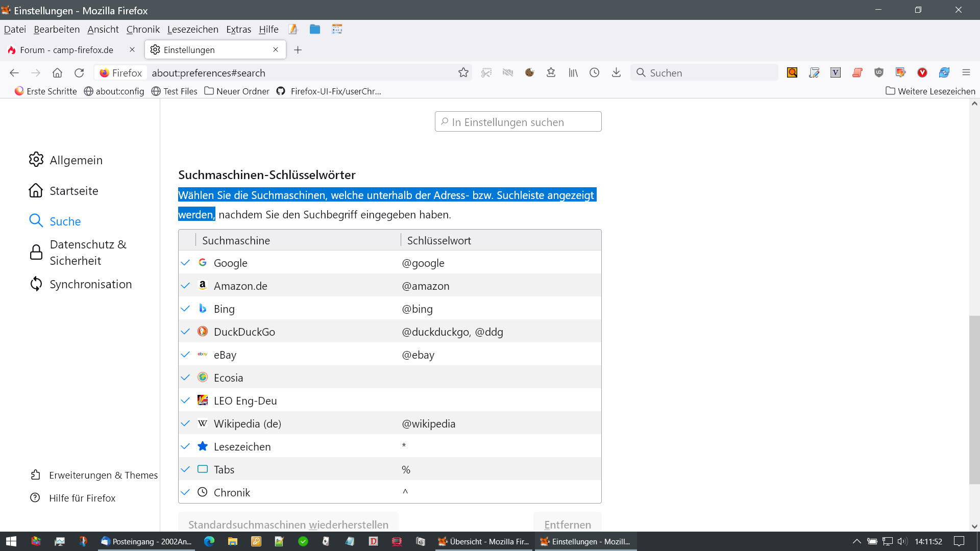Open the hamburger application menu
980x551 pixels.
[966, 72]
